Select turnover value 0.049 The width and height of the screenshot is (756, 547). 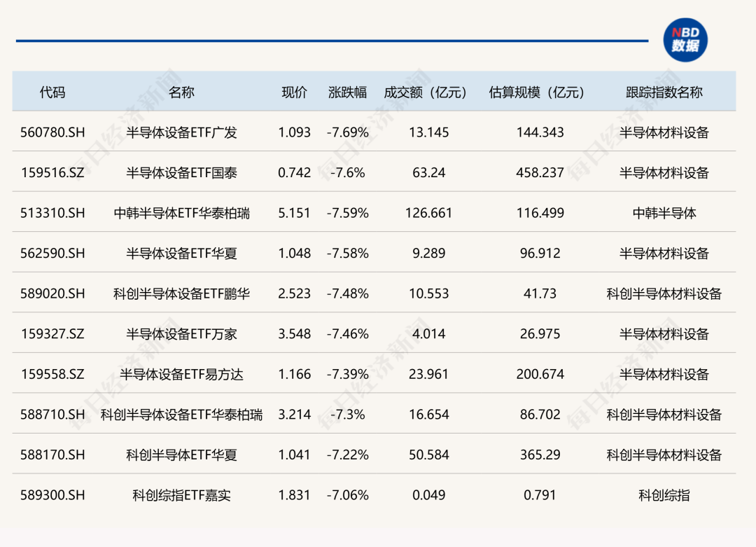click(x=428, y=495)
